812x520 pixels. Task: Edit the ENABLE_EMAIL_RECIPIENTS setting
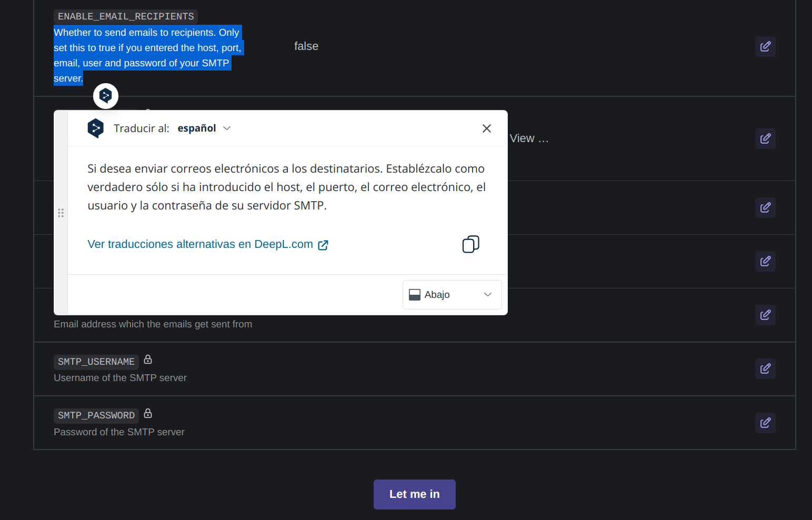765,47
